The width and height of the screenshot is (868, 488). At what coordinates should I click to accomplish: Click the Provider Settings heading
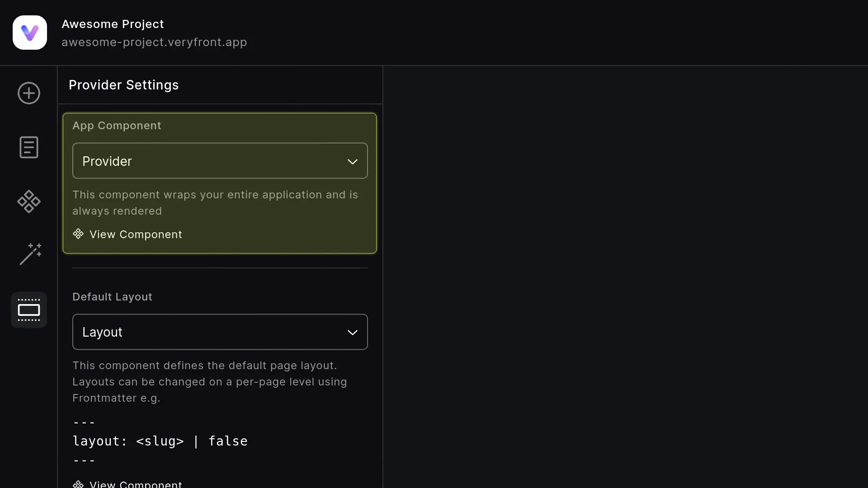(x=123, y=85)
